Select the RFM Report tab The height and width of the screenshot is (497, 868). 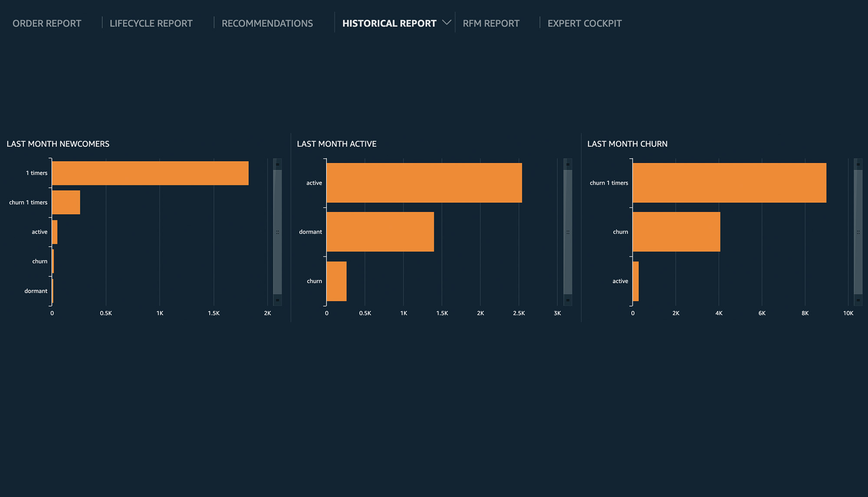490,23
